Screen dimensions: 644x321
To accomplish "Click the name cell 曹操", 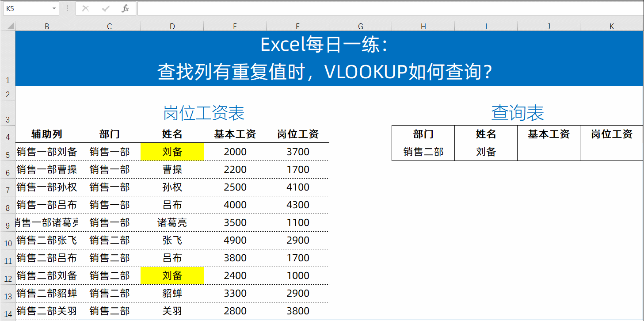I will 172,170.
